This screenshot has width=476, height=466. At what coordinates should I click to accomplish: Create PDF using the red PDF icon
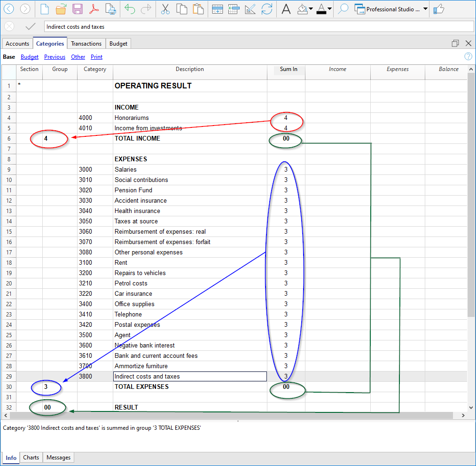click(94, 9)
